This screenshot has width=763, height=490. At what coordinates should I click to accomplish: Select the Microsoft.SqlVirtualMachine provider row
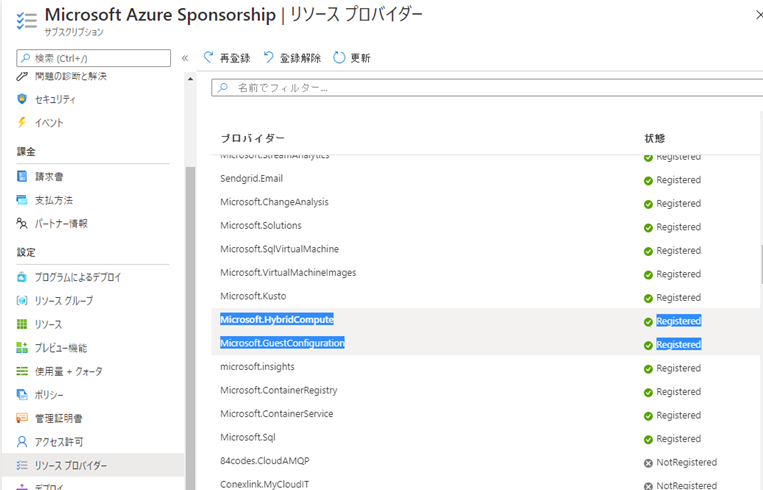click(x=486, y=249)
